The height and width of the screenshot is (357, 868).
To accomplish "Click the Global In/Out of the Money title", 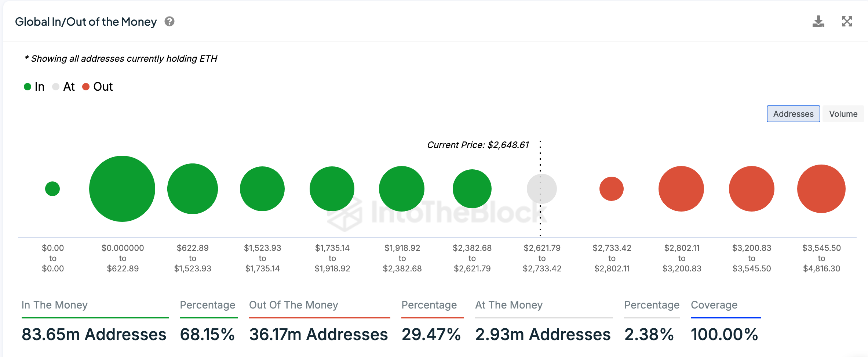I will [x=86, y=22].
